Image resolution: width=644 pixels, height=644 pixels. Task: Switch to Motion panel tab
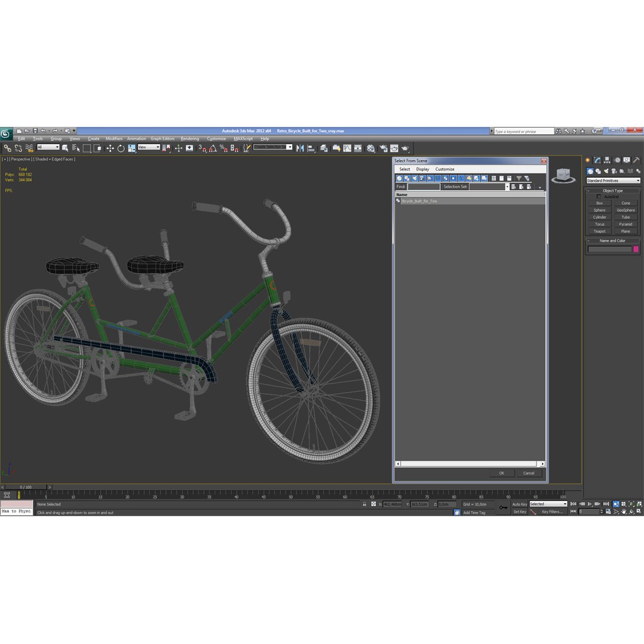point(617,160)
